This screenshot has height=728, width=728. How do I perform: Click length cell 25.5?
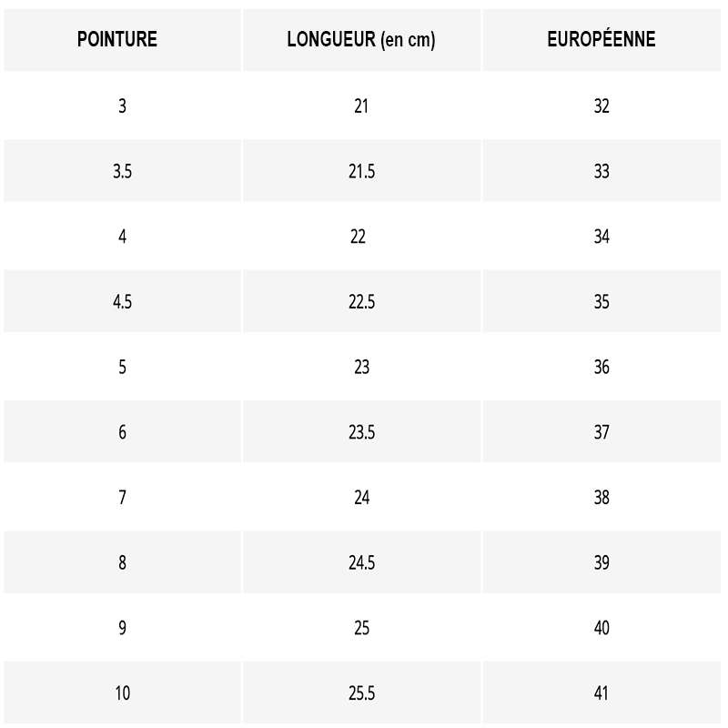point(361,693)
